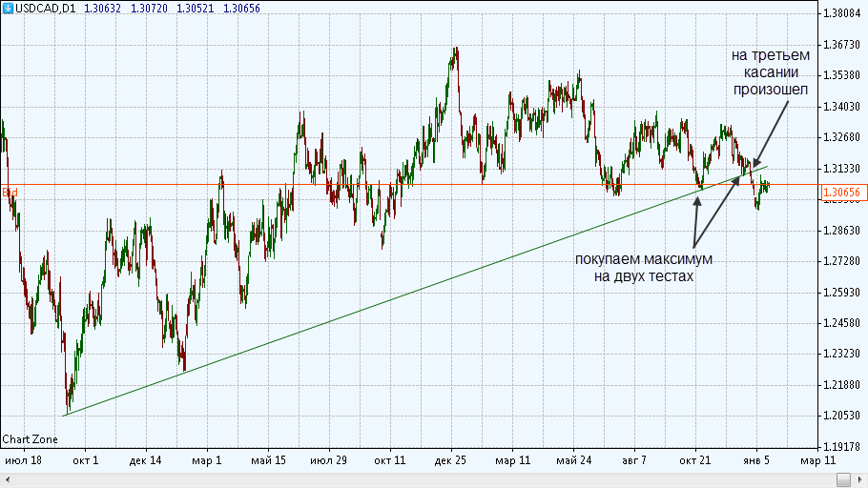Click the Chart Zone label
Screen dimensions: 868x488
click(x=30, y=439)
